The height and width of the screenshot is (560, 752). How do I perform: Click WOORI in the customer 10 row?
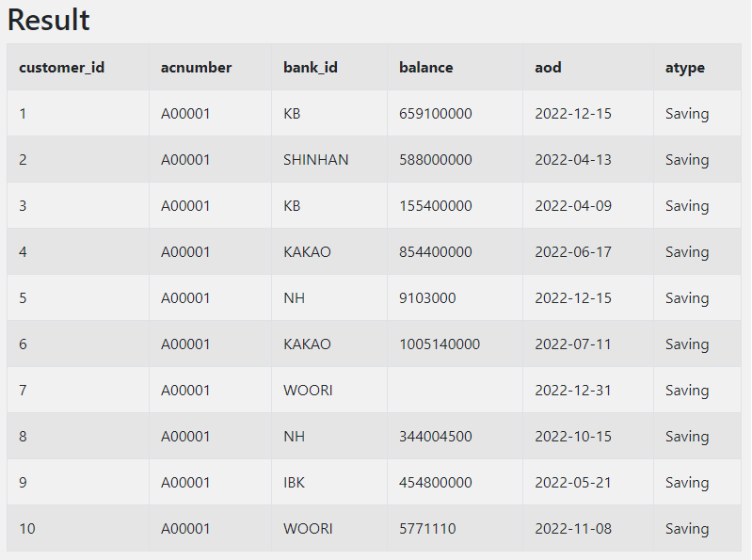(x=308, y=528)
